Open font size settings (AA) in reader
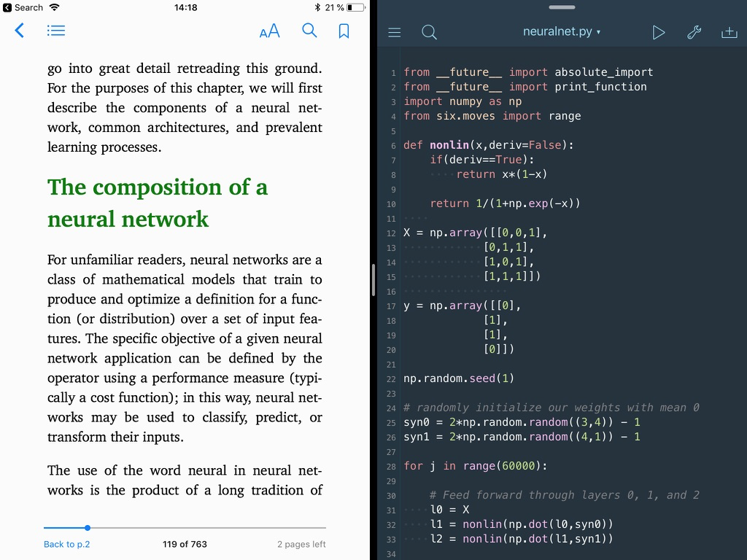 (x=270, y=31)
